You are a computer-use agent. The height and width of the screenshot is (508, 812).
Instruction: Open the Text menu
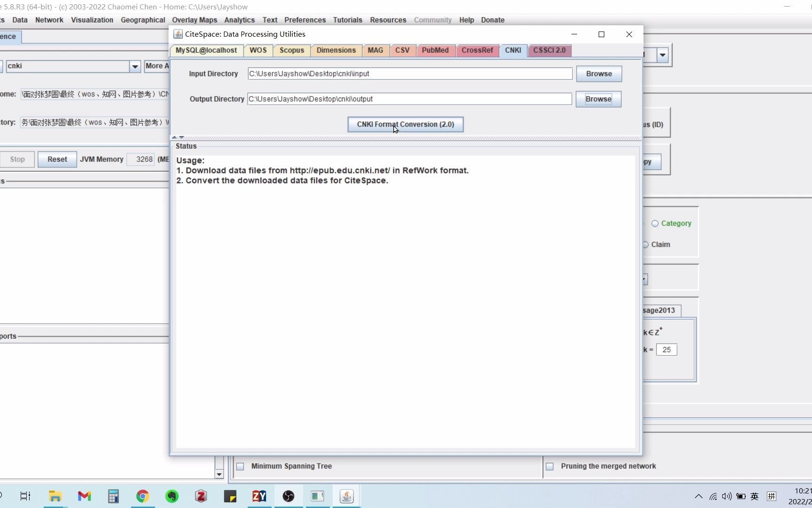(270, 20)
